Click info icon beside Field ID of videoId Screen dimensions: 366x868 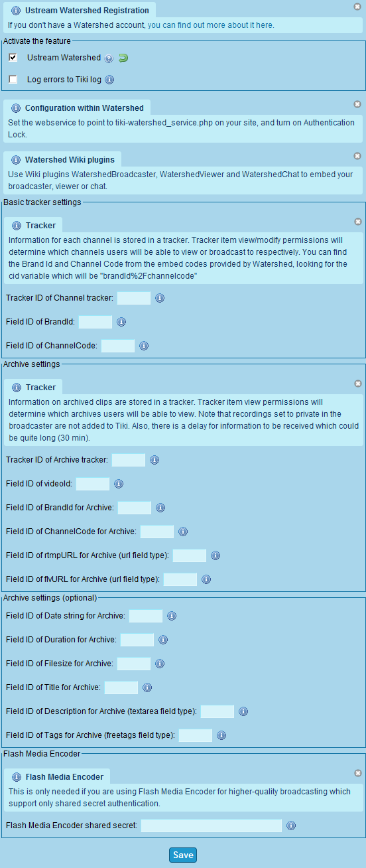coord(119,484)
